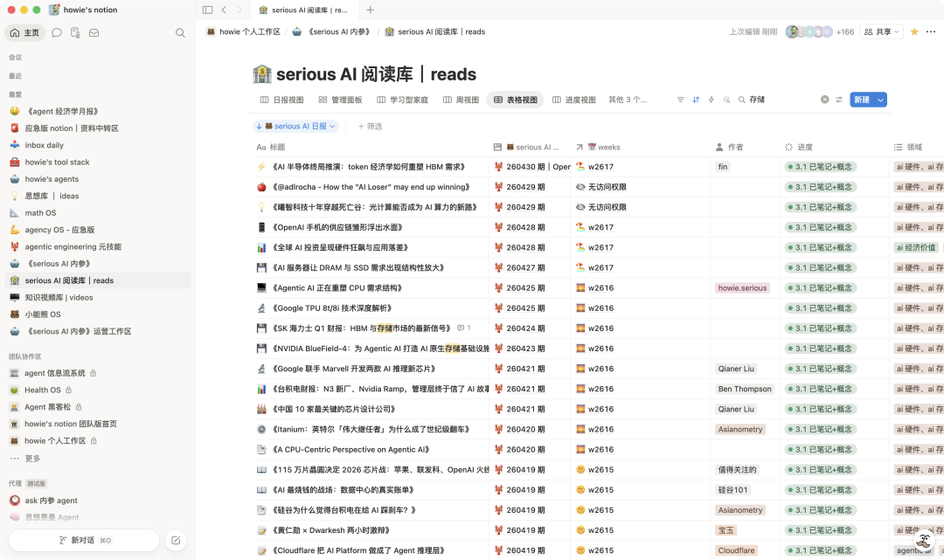Star this page as favorite
This screenshot has width=944, height=560.
pyautogui.click(x=914, y=31)
